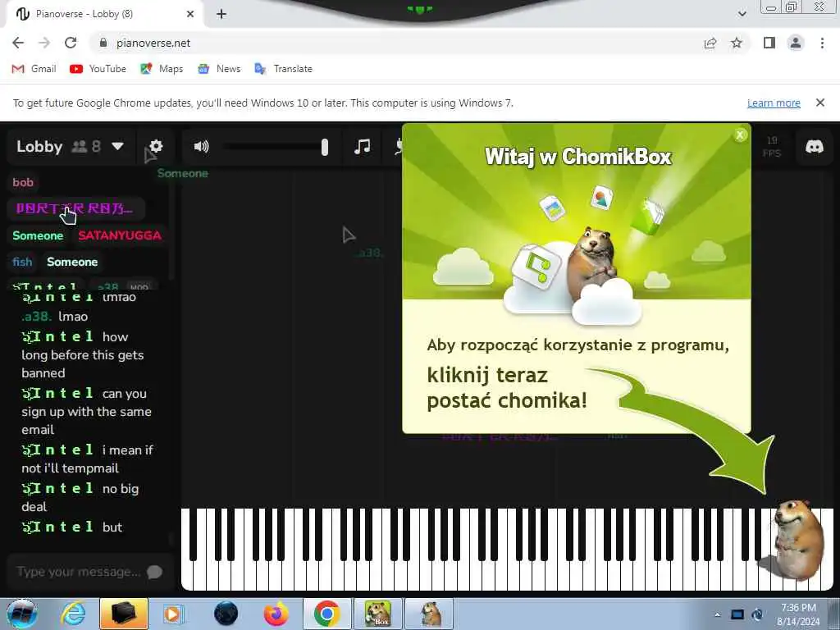
Task: Select user fish in the player list
Action: 22,262
